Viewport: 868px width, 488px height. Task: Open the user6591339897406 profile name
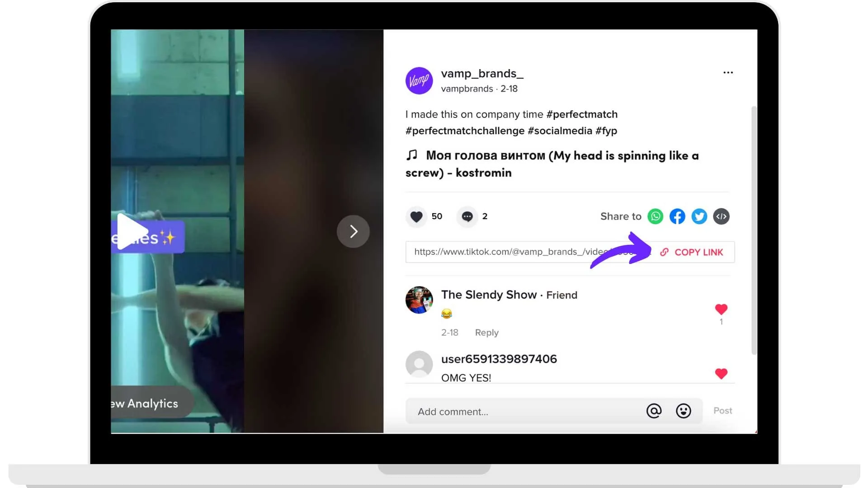click(499, 359)
